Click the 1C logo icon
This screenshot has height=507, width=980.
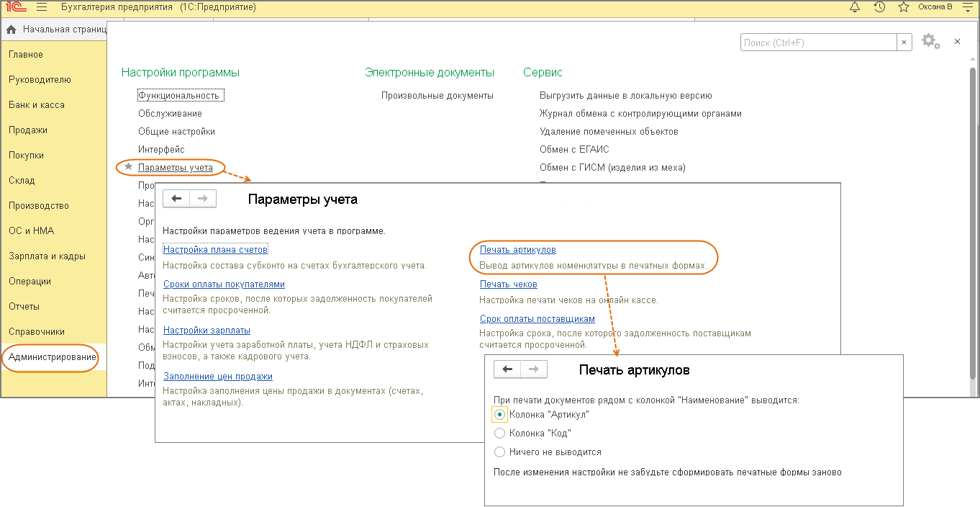14,7
